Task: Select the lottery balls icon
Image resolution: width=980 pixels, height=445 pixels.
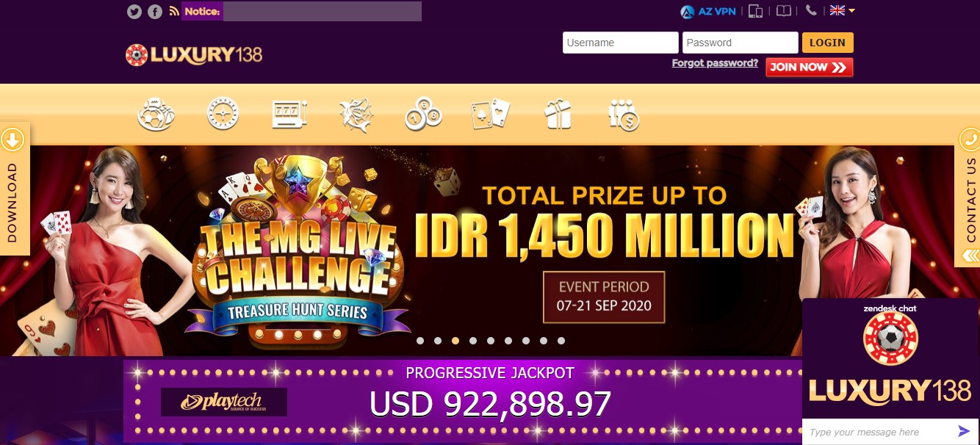Action: [423, 115]
